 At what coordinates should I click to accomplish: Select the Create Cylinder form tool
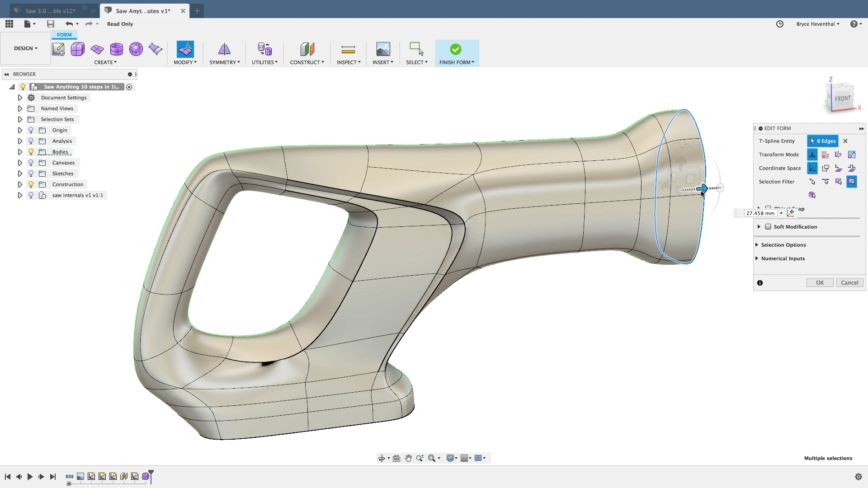pos(116,49)
